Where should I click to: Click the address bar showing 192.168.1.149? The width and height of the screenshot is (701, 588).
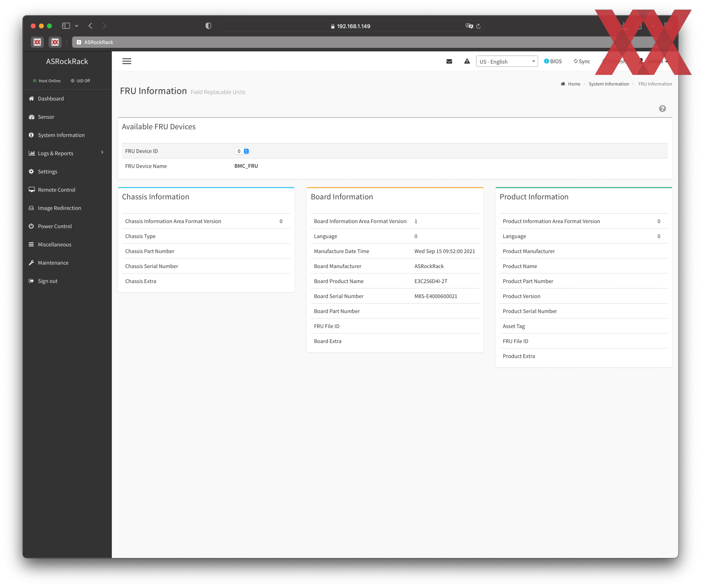350,26
